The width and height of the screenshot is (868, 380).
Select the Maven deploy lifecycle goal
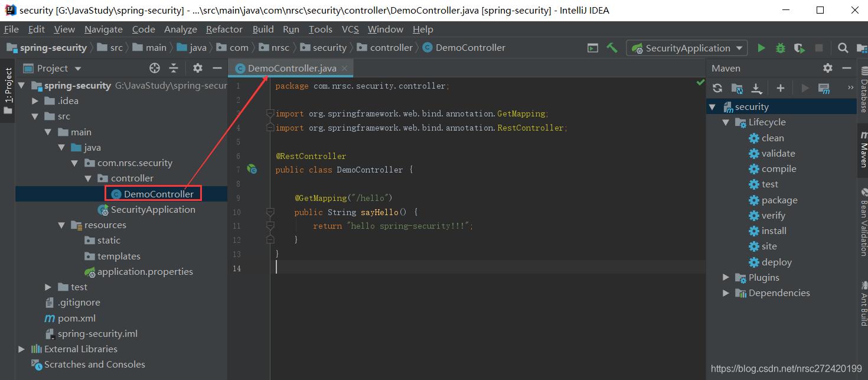coord(776,262)
